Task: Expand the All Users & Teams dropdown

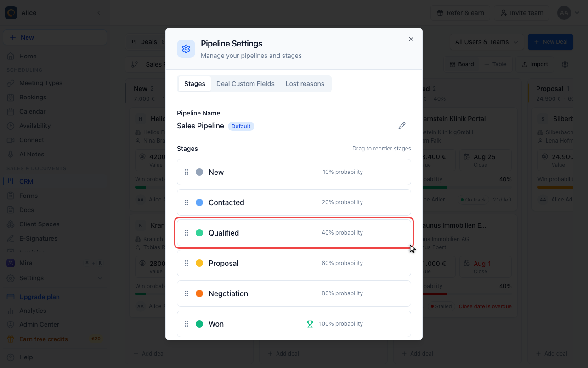Action: click(486, 42)
